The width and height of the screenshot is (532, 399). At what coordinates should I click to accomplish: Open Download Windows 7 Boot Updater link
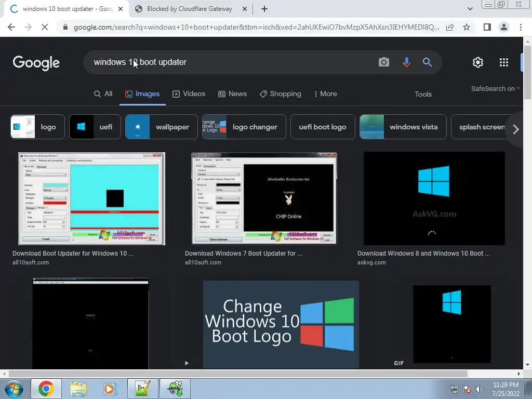pos(244,254)
